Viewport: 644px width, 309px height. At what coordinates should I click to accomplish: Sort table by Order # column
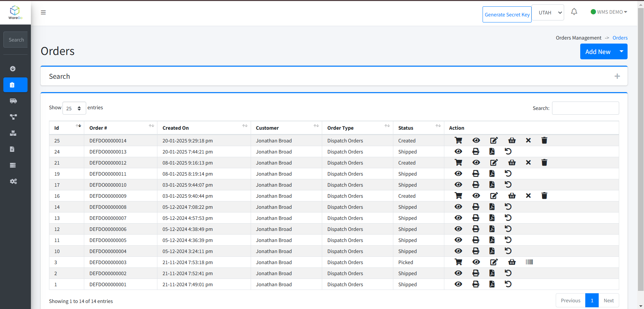click(121, 128)
